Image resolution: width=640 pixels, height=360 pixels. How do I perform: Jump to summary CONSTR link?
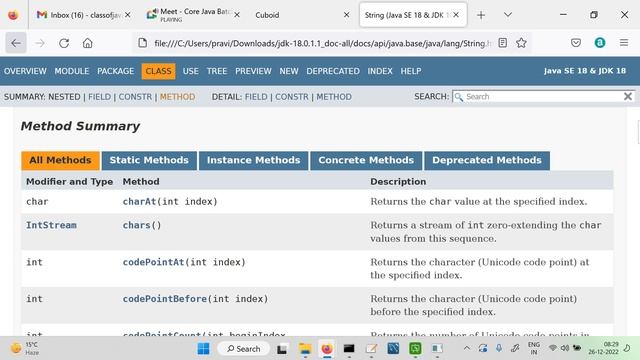point(135,97)
